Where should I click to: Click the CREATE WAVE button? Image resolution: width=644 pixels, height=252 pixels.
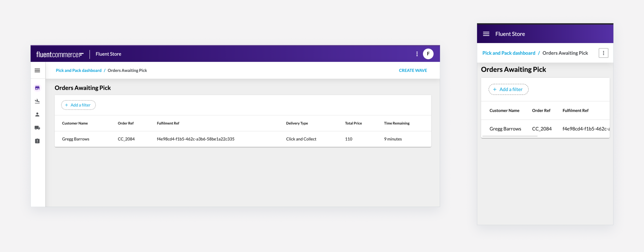pyautogui.click(x=413, y=71)
